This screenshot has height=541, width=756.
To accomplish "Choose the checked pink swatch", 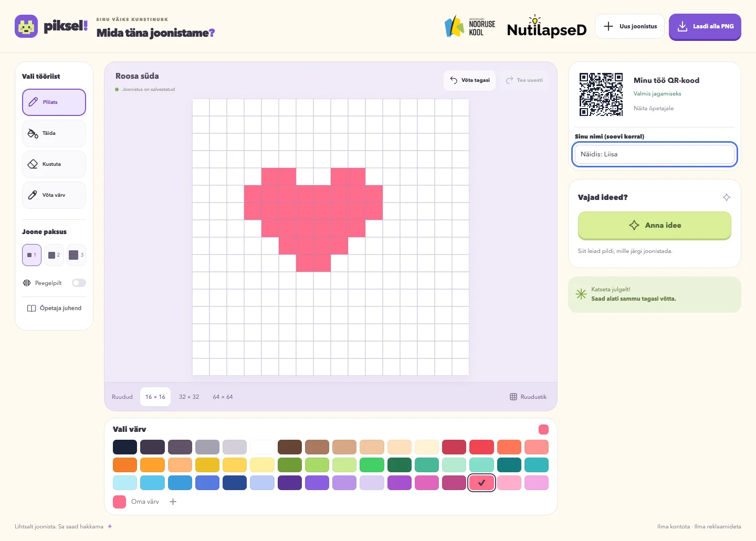I will click(482, 483).
